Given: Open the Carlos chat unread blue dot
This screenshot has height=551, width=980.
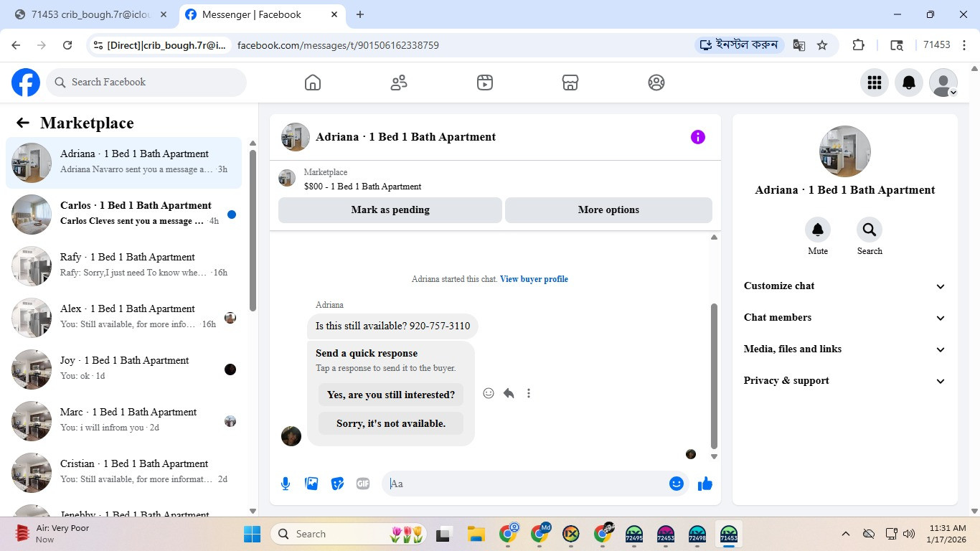Looking at the screenshot, I should pos(232,215).
